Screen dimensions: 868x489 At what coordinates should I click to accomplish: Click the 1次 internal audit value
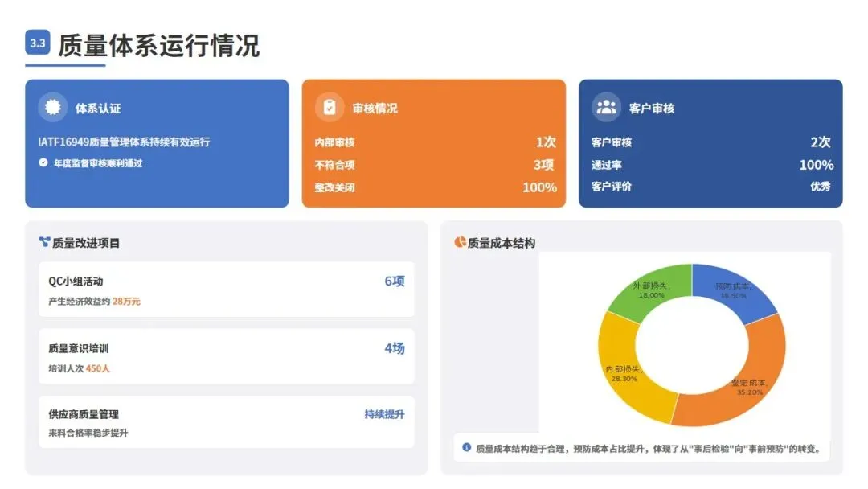[x=546, y=142]
